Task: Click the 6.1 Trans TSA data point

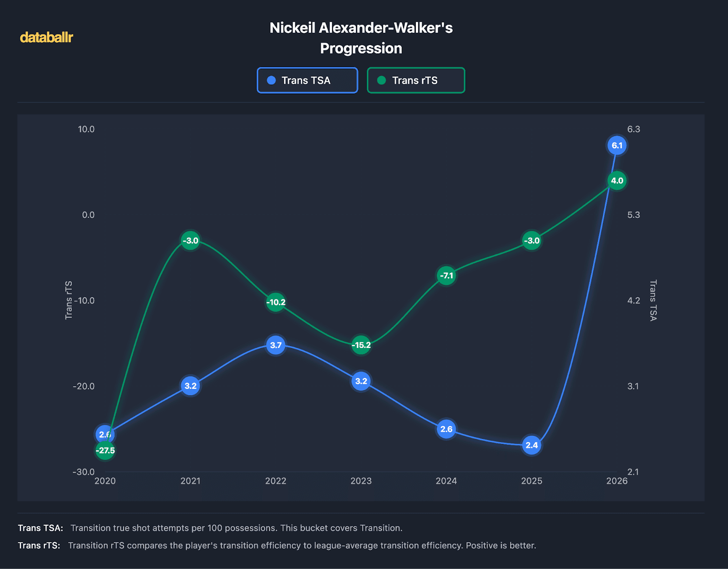Action: click(x=617, y=146)
